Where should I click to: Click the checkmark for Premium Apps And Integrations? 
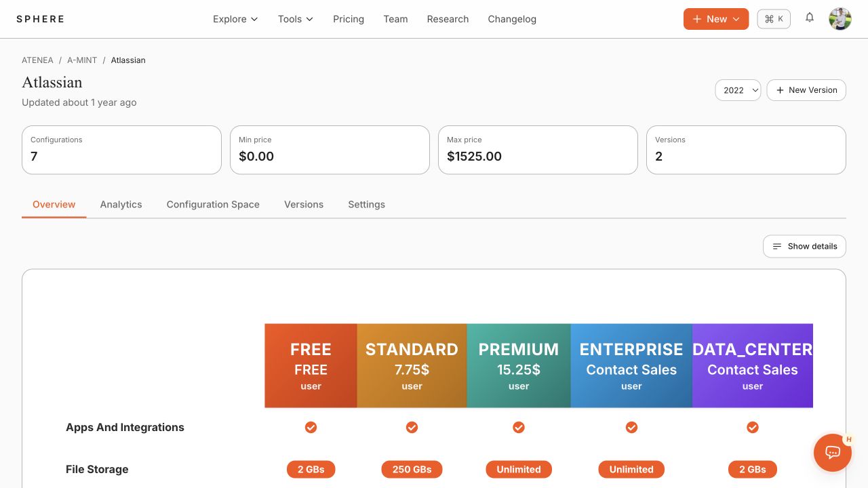click(x=519, y=427)
